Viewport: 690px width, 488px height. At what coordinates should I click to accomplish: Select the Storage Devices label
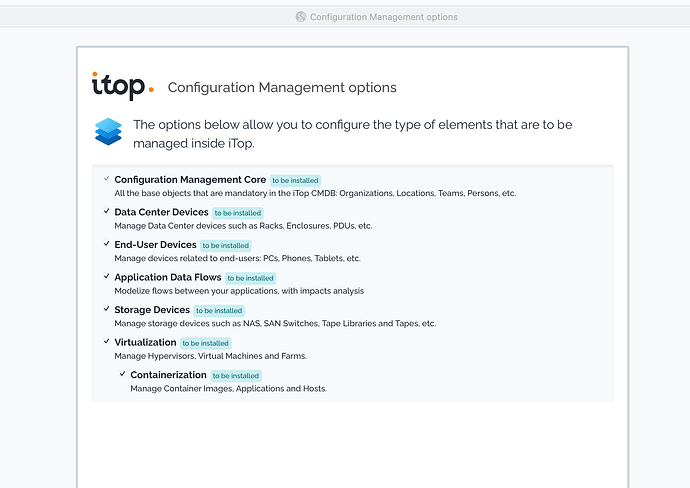pos(152,310)
